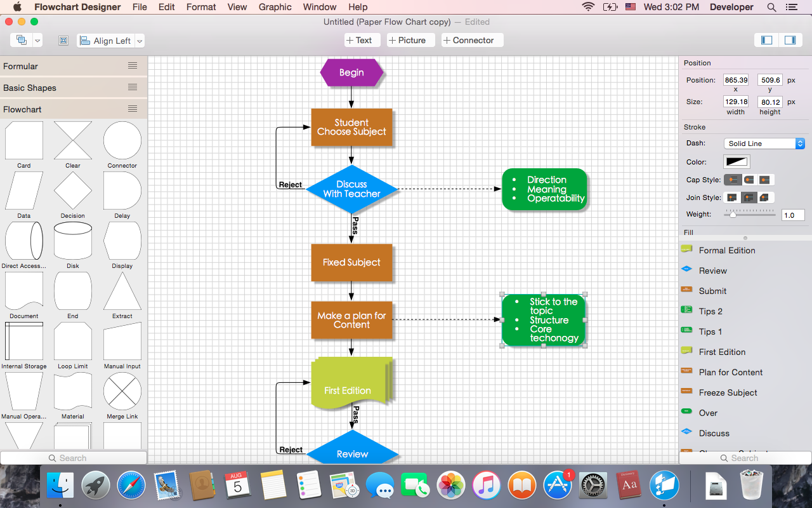This screenshot has width=812, height=508.
Task: Pick the Merge Link shape
Action: (x=122, y=391)
